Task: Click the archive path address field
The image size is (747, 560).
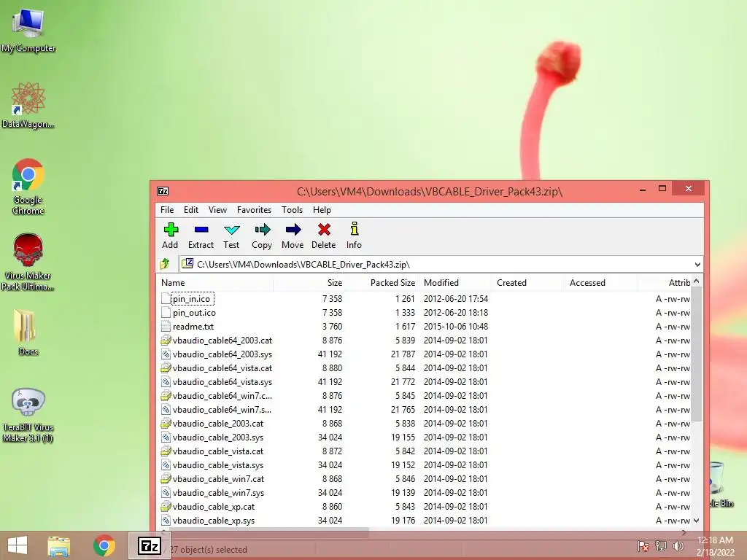Action: pos(441,264)
